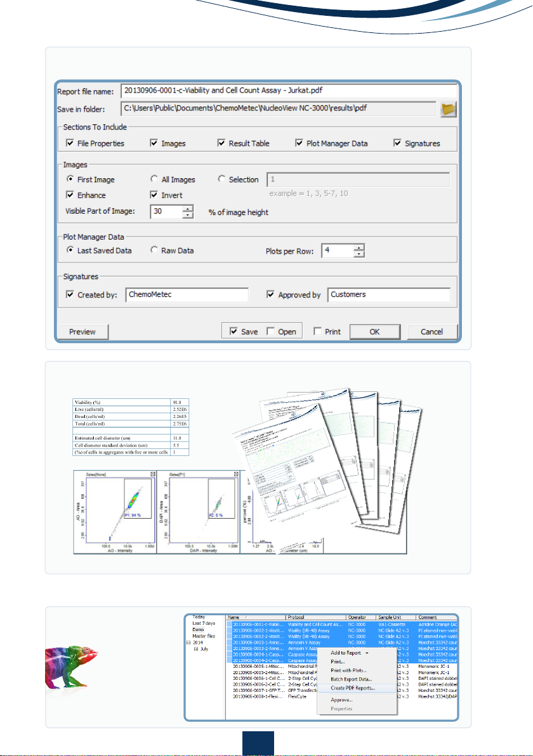Open the Add to Report submenu

coord(357,653)
